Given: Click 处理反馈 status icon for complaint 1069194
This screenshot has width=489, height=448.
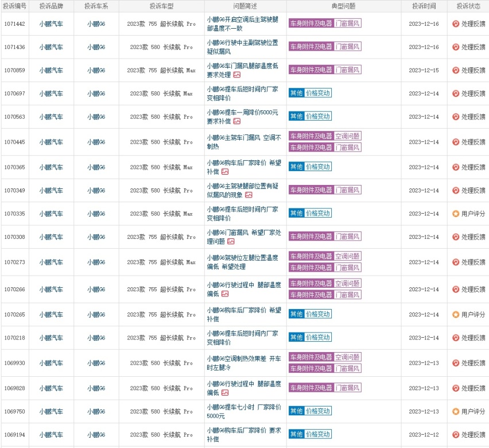Looking at the screenshot, I should click(x=456, y=435).
